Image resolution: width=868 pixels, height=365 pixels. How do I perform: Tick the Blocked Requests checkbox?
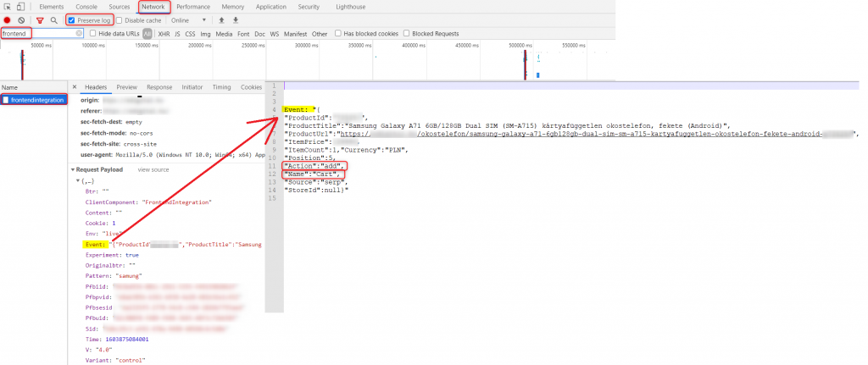(407, 34)
